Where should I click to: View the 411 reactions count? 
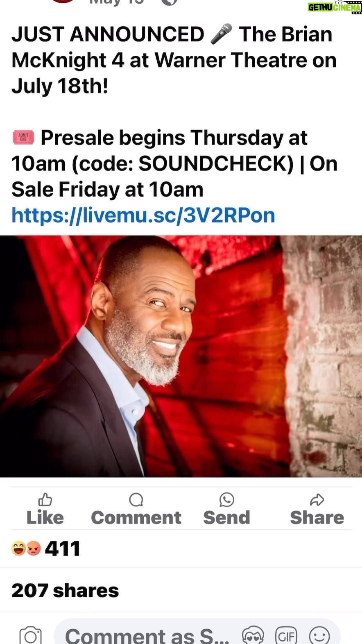tap(62, 549)
